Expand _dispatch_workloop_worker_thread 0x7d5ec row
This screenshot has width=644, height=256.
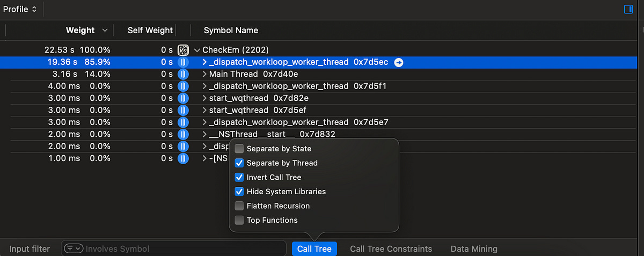[204, 62]
